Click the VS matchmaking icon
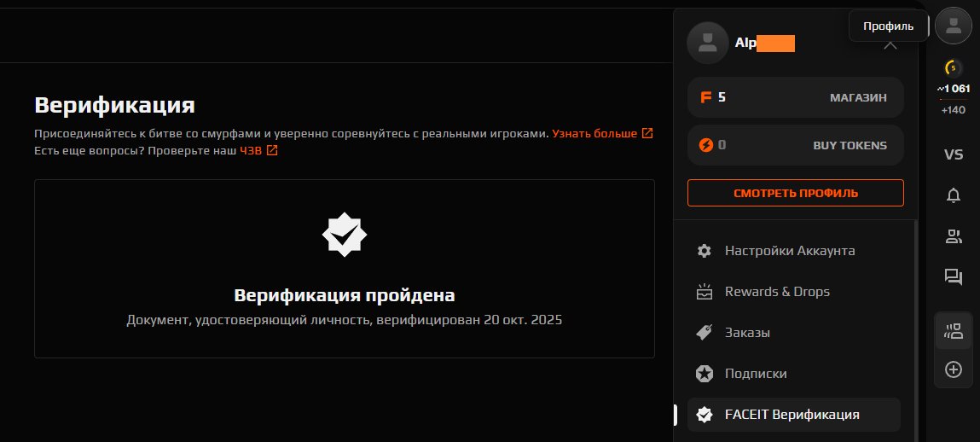 tap(953, 154)
